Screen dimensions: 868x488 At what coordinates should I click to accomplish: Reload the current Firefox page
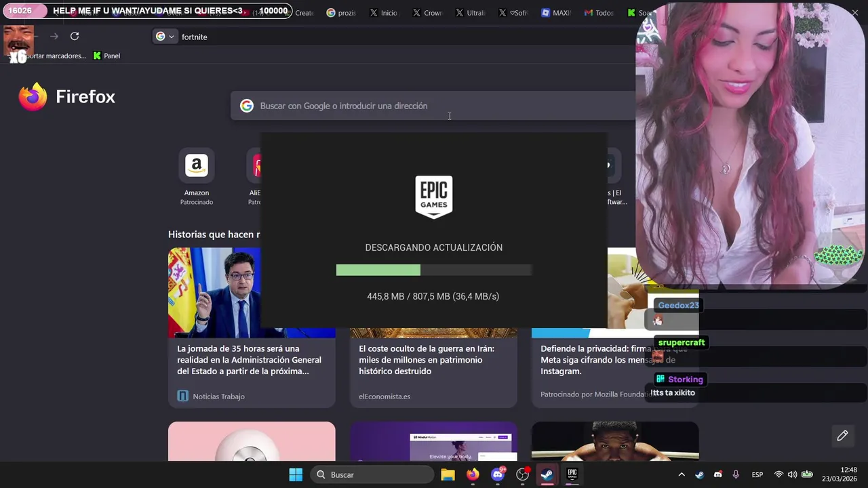(x=75, y=37)
